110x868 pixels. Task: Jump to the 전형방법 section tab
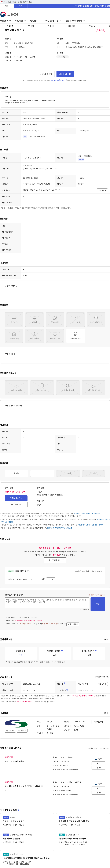(x=92, y=26)
